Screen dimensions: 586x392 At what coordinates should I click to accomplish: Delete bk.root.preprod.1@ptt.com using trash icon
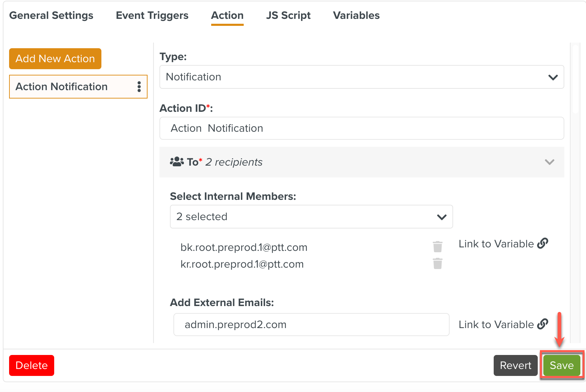[x=437, y=247]
